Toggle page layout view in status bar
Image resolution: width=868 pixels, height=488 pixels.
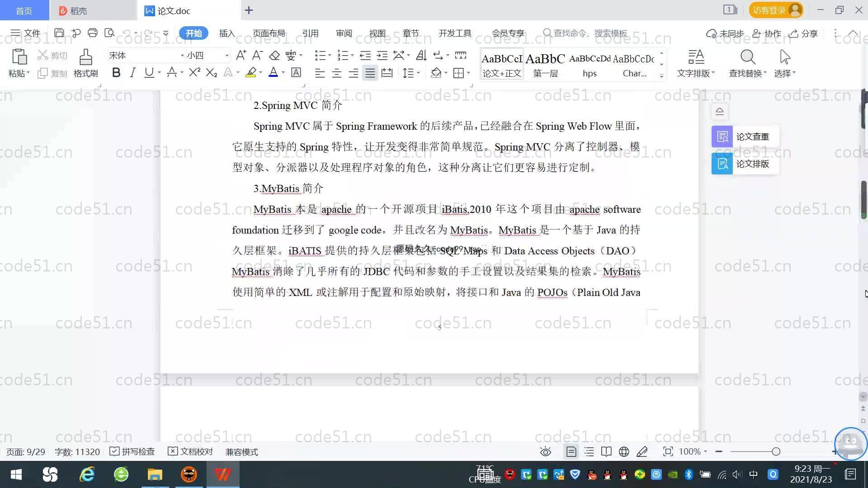coord(571,451)
